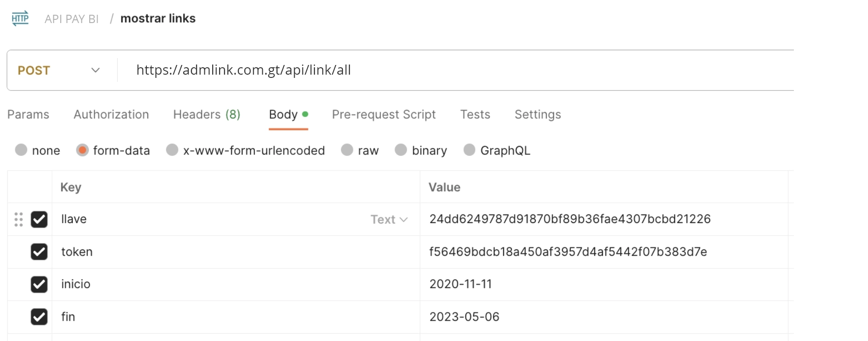Viewport: 868px width, 341px height.
Task: Switch to the Params tab
Action: pyautogui.click(x=28, y=114)
